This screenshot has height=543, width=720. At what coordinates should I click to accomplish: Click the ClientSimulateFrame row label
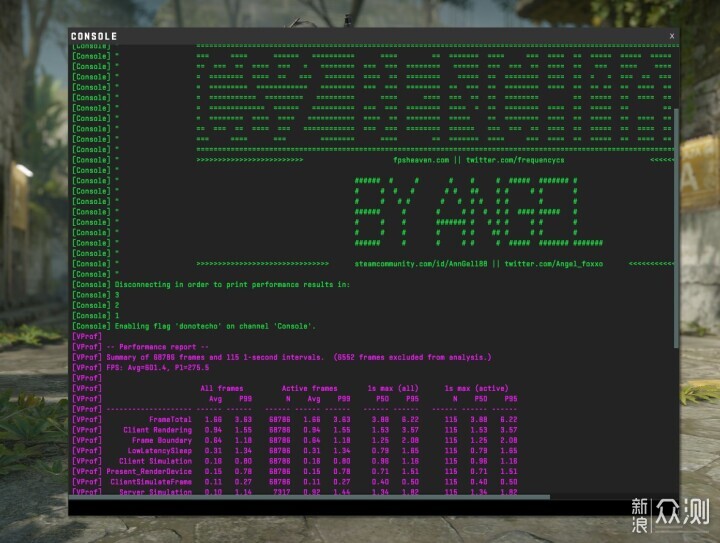[x=151, y=482]
